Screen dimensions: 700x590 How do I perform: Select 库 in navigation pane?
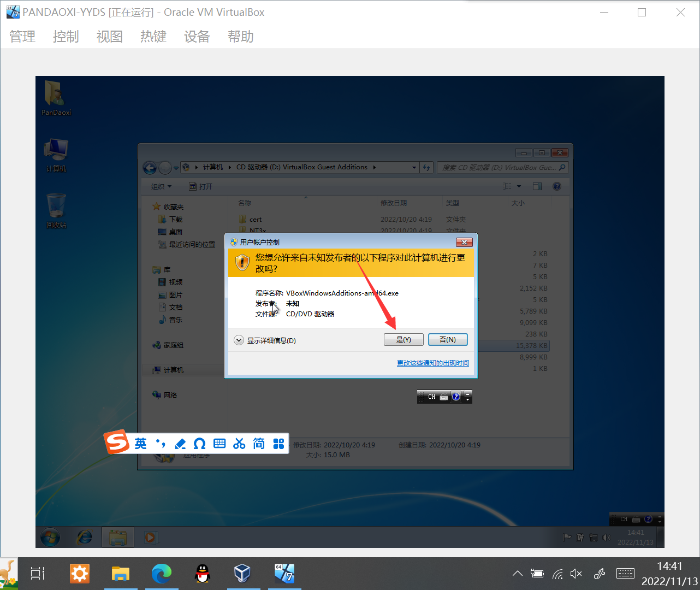coord(162,269)
